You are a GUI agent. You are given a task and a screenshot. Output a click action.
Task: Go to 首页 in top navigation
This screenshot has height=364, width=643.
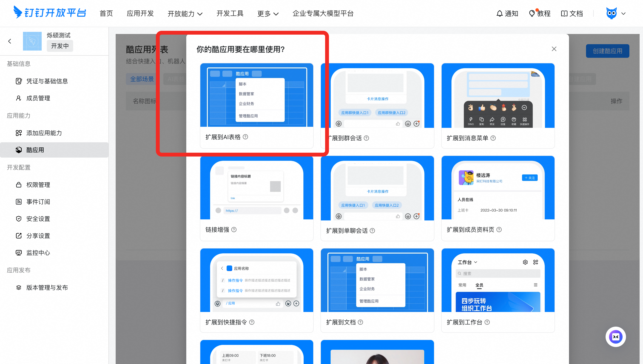[x=106, y=14]
